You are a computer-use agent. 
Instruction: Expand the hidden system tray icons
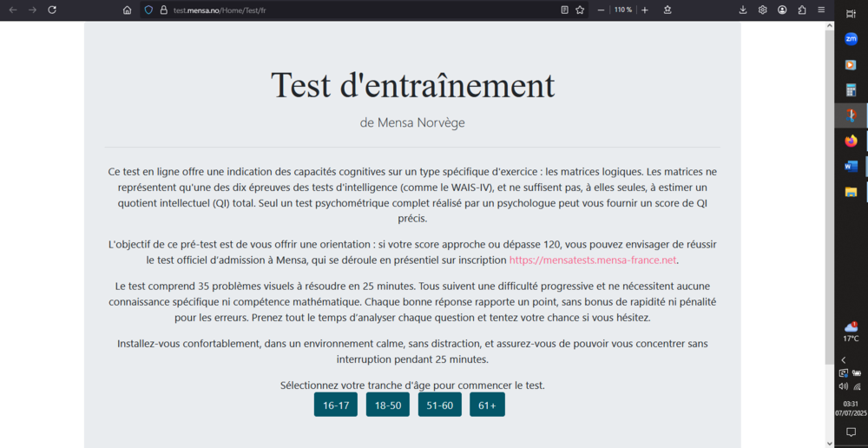click(844, 360)
